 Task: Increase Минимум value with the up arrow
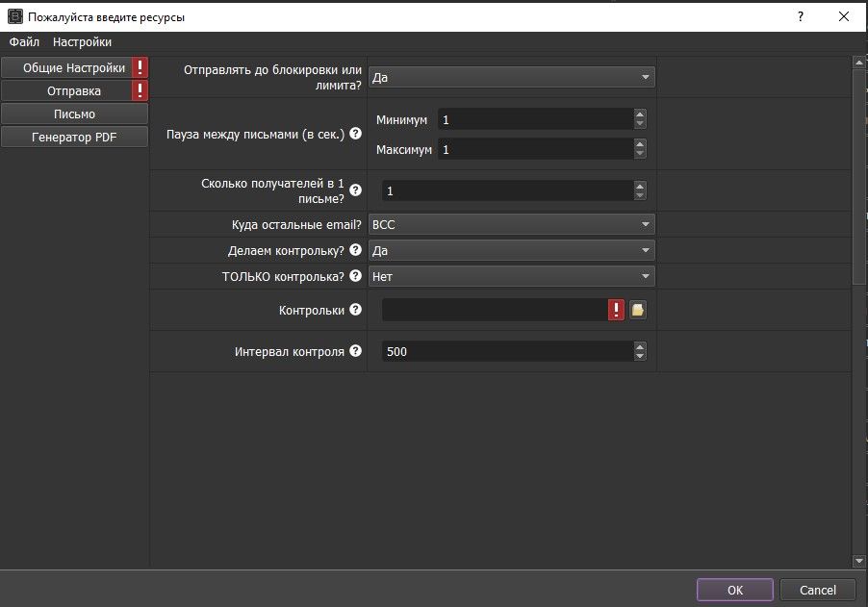coord(640,115)
